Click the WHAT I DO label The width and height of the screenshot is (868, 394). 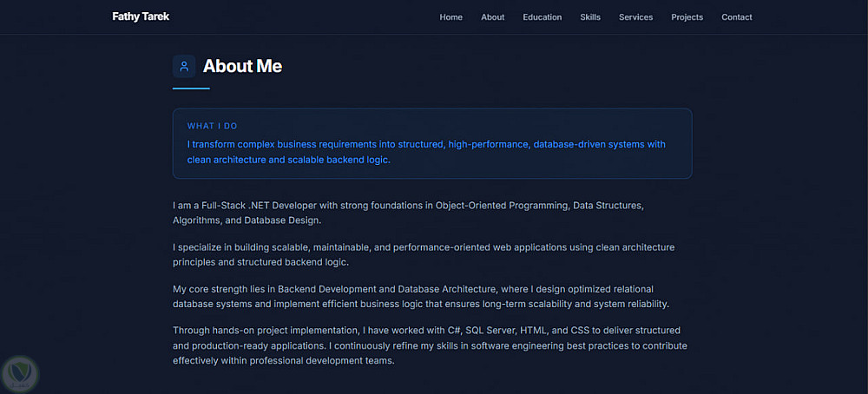(x=212, y=126)
